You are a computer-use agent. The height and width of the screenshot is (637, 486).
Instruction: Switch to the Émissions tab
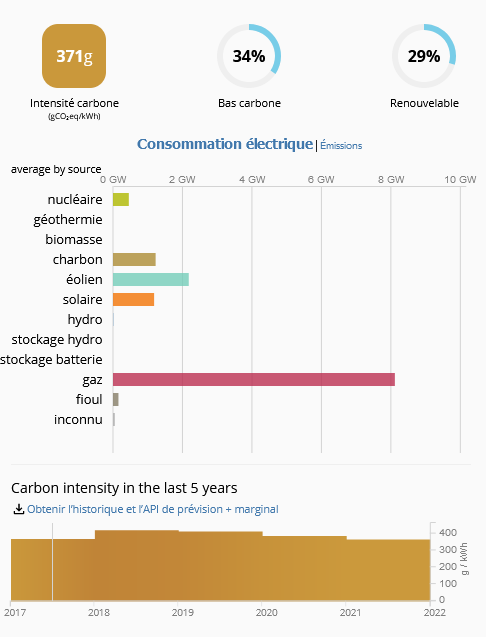pyautogui.click(x=341, y=145)
